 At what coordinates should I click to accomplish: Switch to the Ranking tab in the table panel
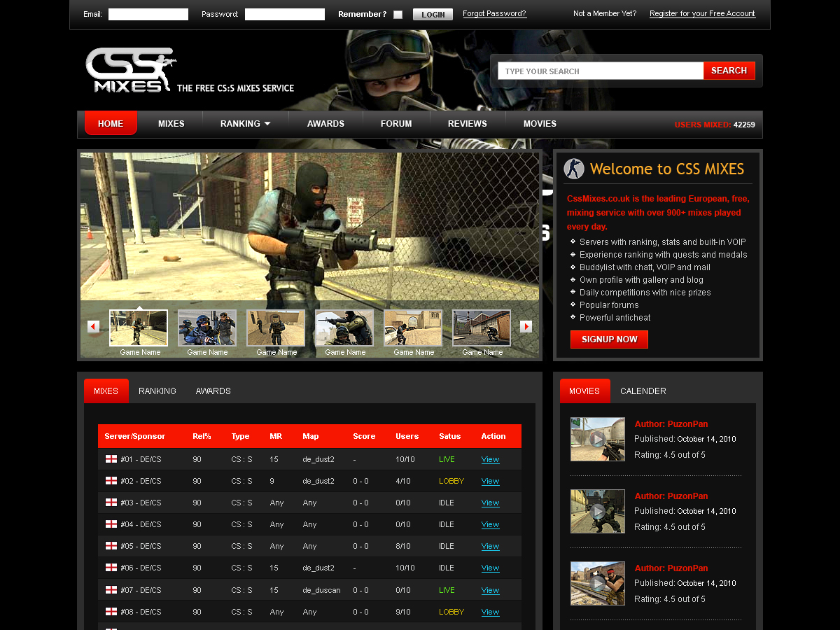157,391
